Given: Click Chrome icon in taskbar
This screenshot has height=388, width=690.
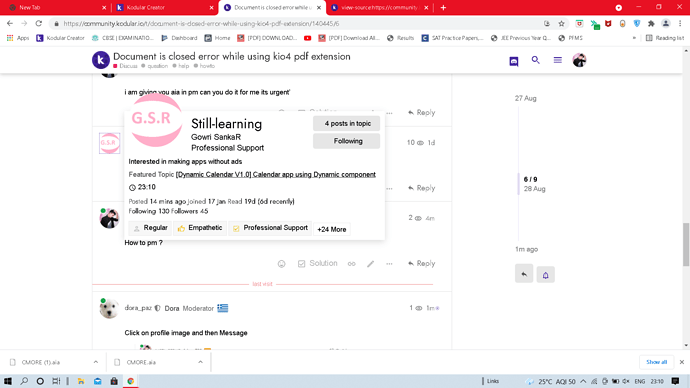Looking at the screenshot, I should coord(130,381).
